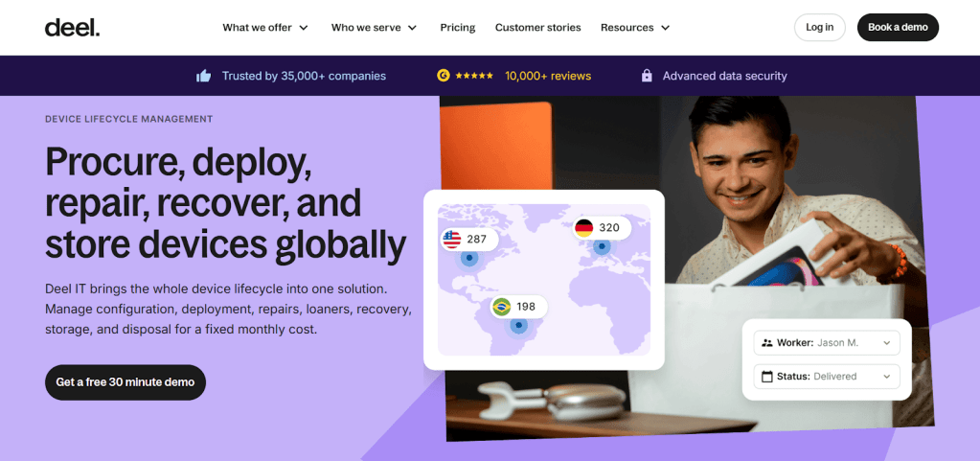980x461 pixels.
Task: Expand the Who we serve menu
Action: pyautogui.click(x=374, y=28)
